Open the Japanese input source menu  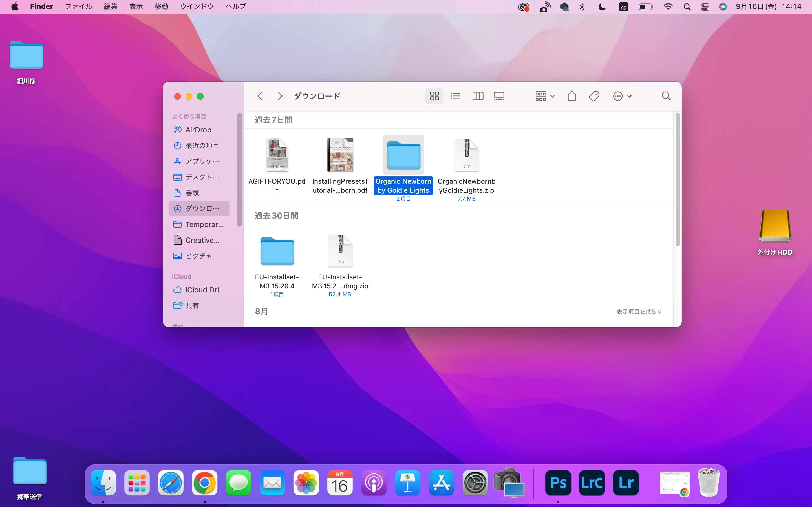(623, 7)
